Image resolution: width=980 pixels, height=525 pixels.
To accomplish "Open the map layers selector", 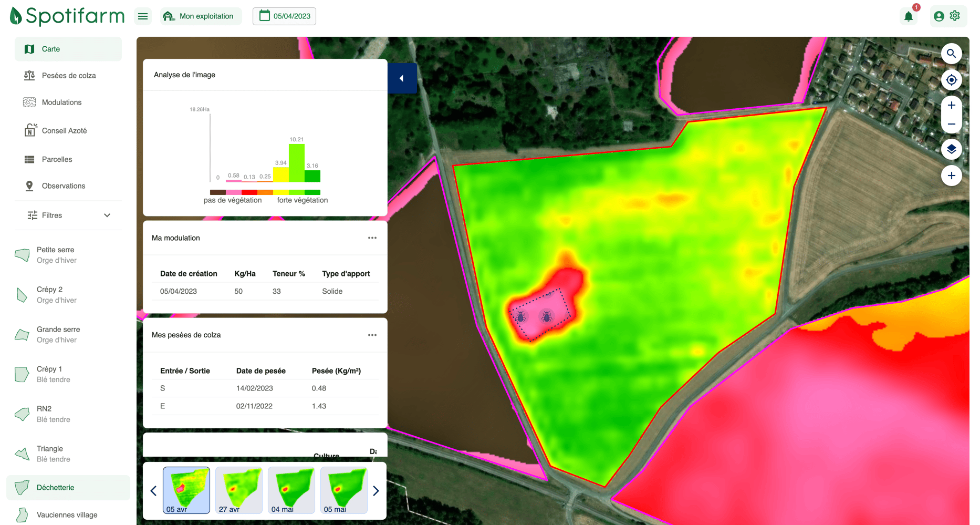I will (951, 149).
